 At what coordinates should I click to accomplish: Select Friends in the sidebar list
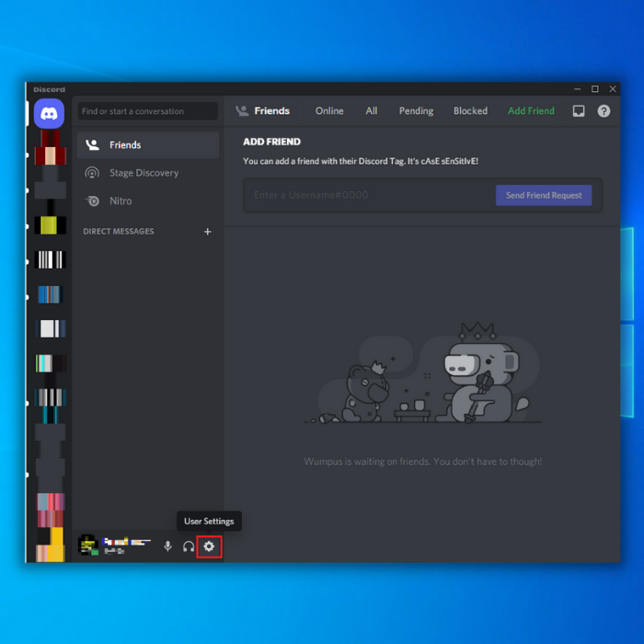pos(148,145)
